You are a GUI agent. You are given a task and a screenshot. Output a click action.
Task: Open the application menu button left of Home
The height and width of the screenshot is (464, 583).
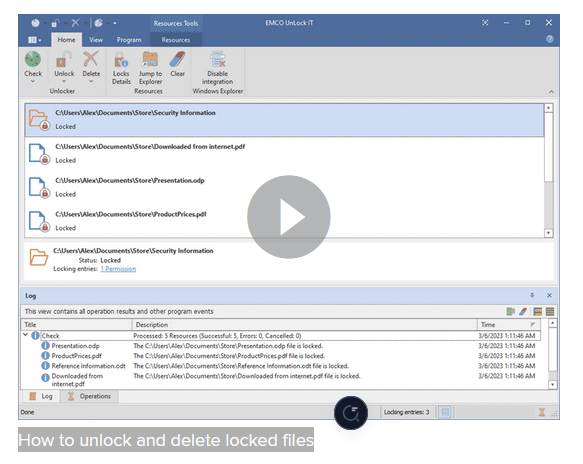[x=34, y=39]
